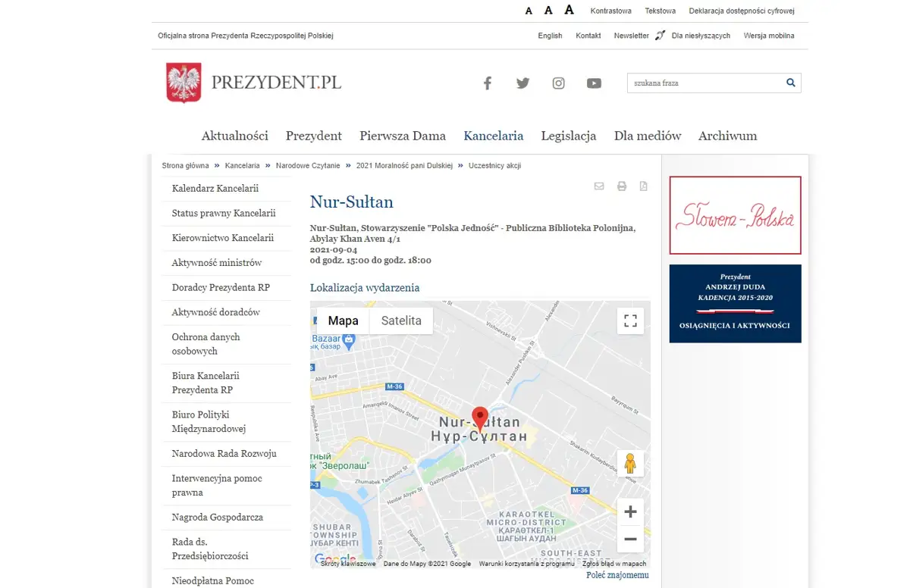Switch the map to Mapa view
The height and width of the screenshot is (588, 910).
[x=344, y=321]
